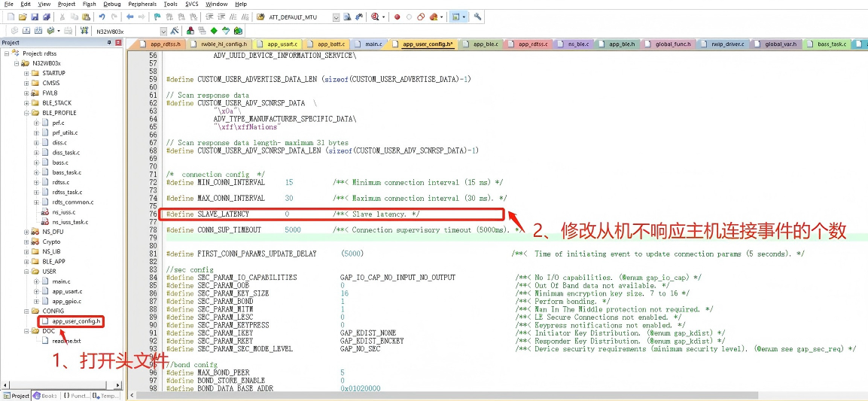
Task: Click the Open file folder icon
Action: point(23,17)
